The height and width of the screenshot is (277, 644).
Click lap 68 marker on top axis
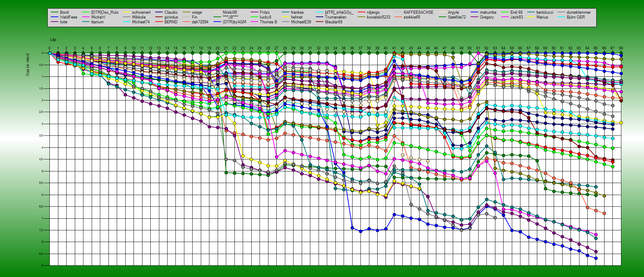click(x=621, y=48)
